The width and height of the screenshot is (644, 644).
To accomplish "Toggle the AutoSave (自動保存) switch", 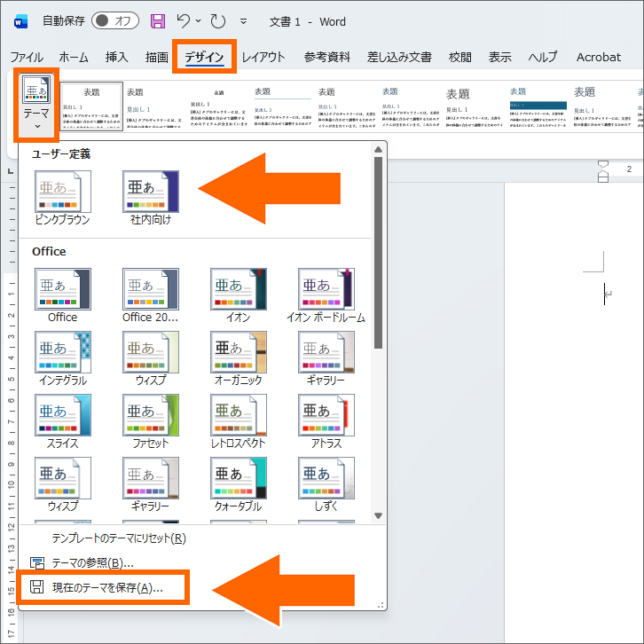I will [x=115, y=20].
